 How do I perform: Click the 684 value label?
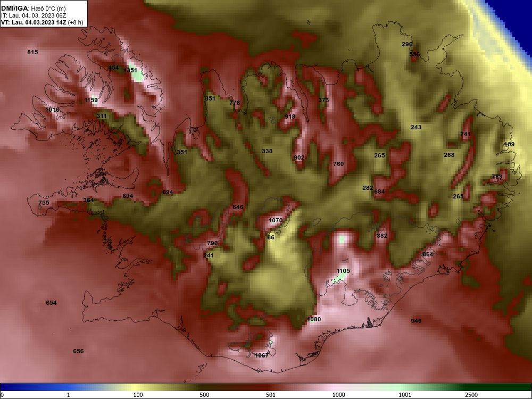click(380, 192)
